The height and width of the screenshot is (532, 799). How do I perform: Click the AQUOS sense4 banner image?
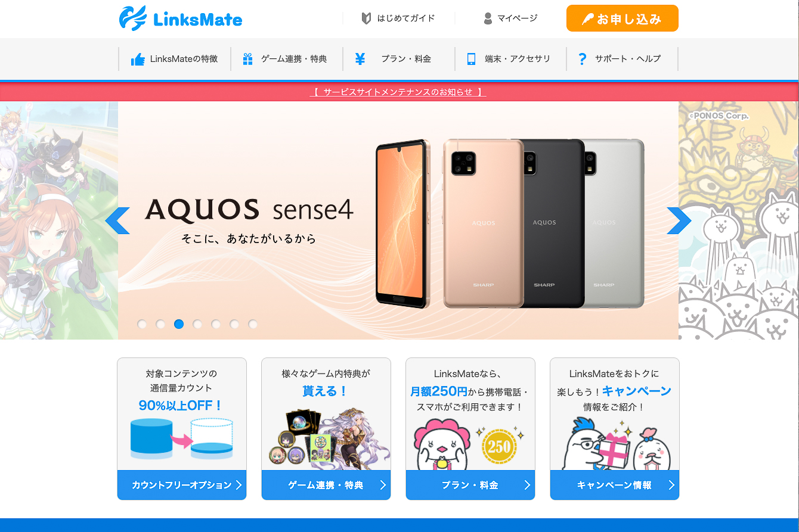point(398,220)
